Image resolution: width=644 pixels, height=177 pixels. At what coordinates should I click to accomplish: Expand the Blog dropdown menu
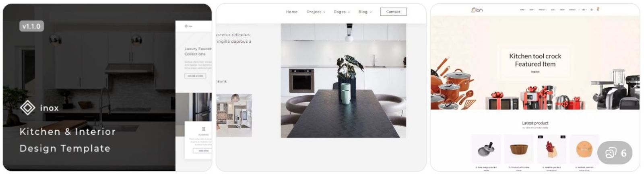point(365,12)
